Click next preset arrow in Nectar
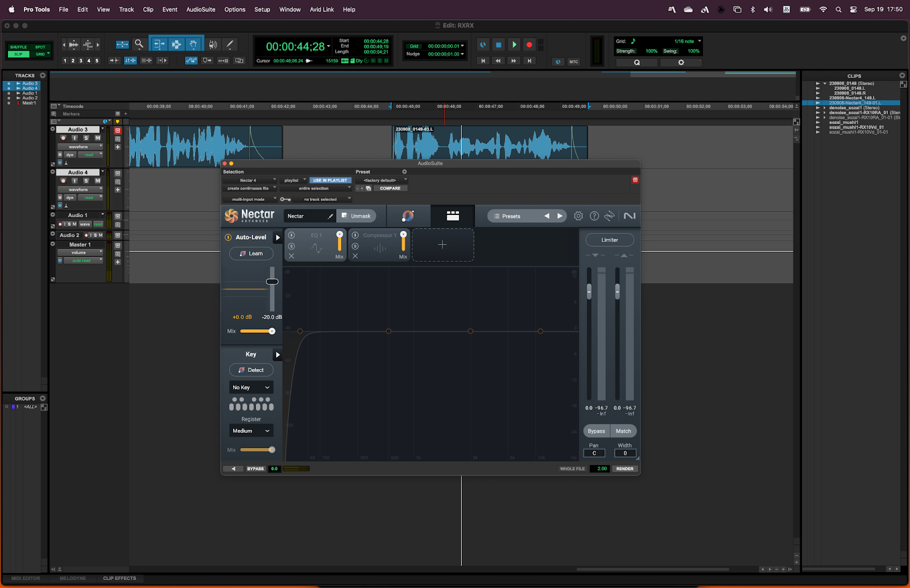This screenshot has width=910, height=588. (560, 216)
